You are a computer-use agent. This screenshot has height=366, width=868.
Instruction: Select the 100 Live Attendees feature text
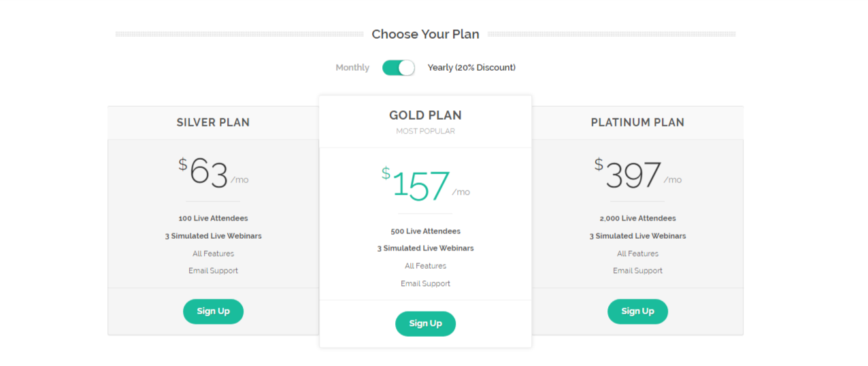pyautogui.click(x=213, y=218)
